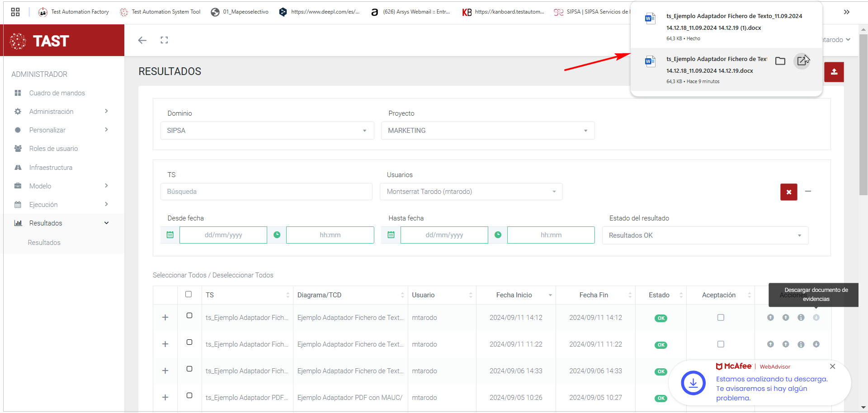Click info icon in second result row
868x413 pixels.
[801, 344]
